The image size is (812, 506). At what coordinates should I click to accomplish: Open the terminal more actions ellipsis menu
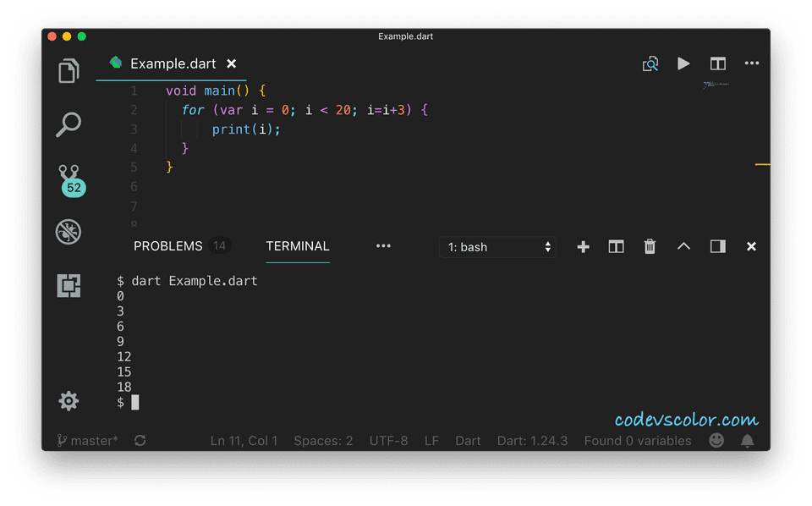(x=383, y=246)
